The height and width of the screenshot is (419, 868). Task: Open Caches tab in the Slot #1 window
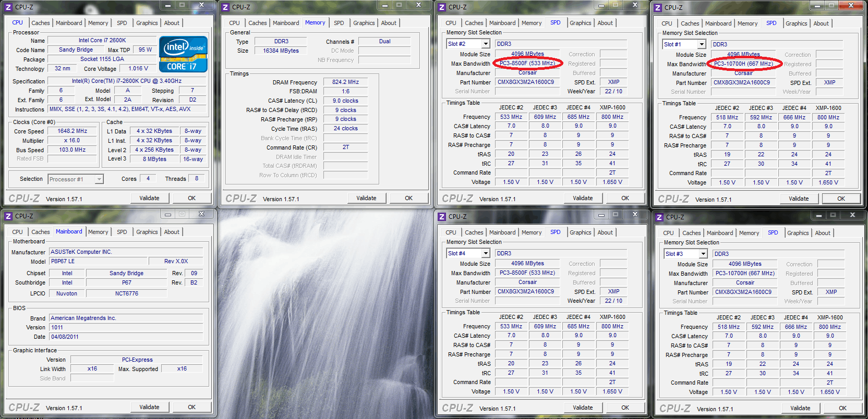(x=690, y=23)
